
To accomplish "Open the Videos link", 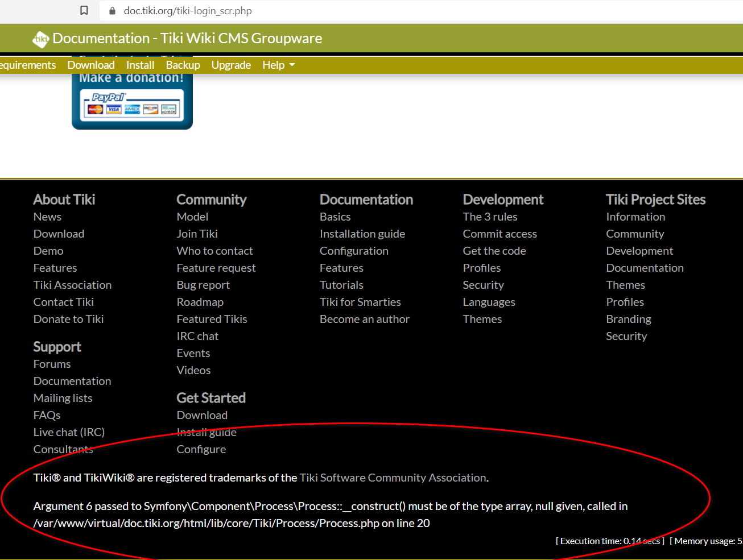I will pyautogui.click(x=193, y=370).
